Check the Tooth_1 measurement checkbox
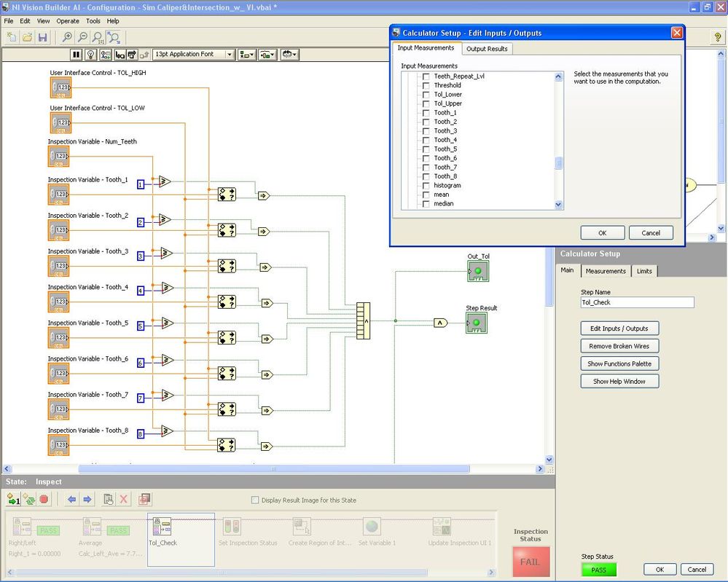Image resolution: width=728 pixels, height=582 pixels. pyautogui.click(x=426, y=113)
